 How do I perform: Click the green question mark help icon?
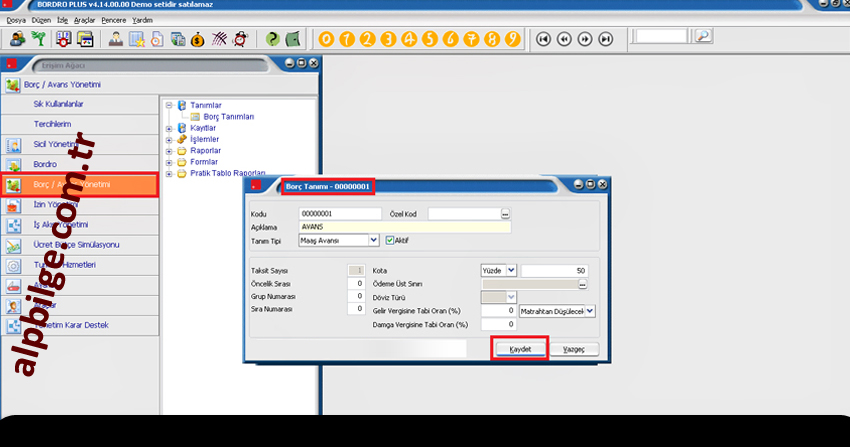point(271,39)
